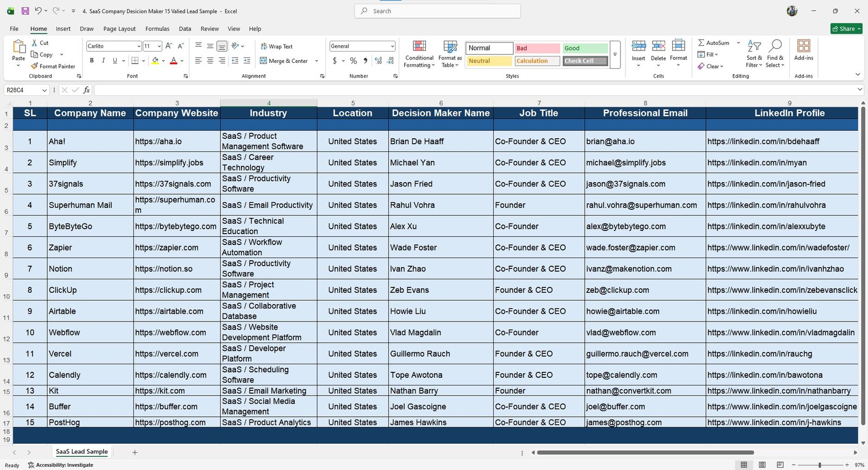Expand the formula bar
This screenshot has width=868, height=470.
point(860,90)
